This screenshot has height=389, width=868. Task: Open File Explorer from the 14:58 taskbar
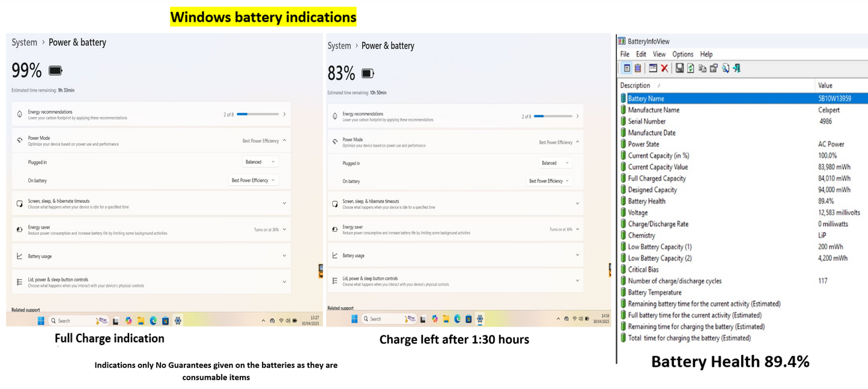(447, 319)
